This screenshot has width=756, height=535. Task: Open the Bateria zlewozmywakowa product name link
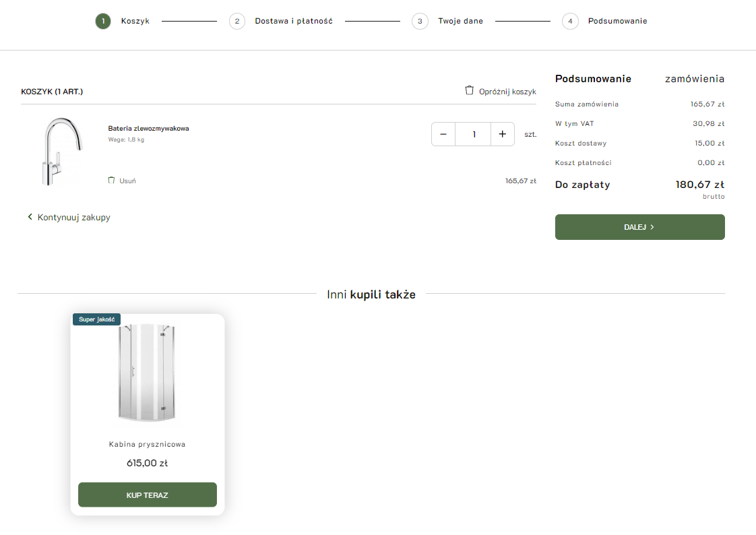pyautogui.click(x=148, y=128)
